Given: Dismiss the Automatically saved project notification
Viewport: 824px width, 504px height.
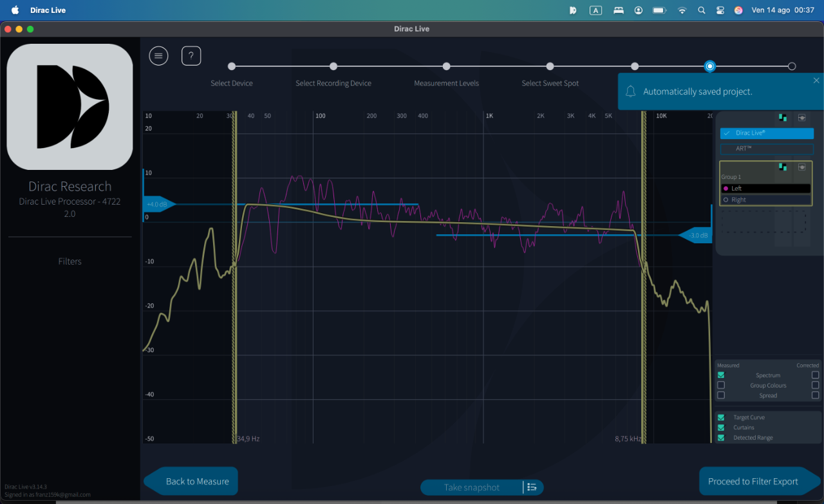Looking at the screenshot, I should 816,80.
